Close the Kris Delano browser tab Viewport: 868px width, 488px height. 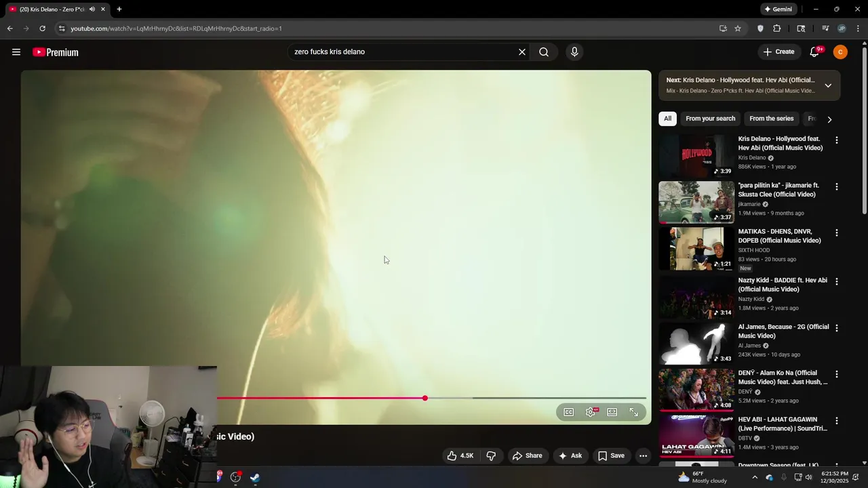click(x=103, y=9)
